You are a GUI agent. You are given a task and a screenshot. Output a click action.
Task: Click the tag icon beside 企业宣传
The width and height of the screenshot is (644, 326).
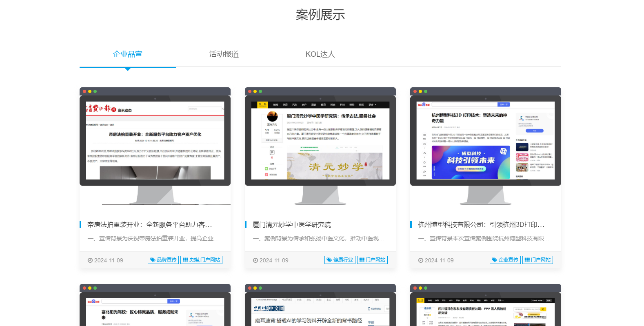pos(495,260)
